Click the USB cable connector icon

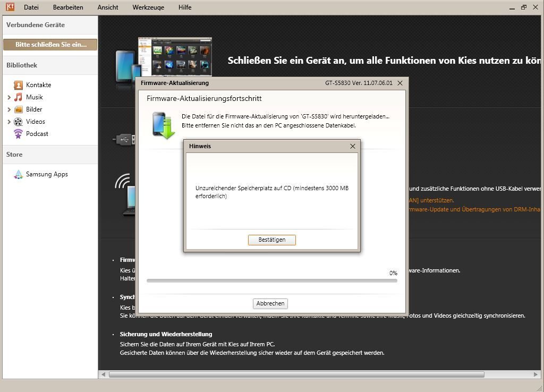point(124,140)
